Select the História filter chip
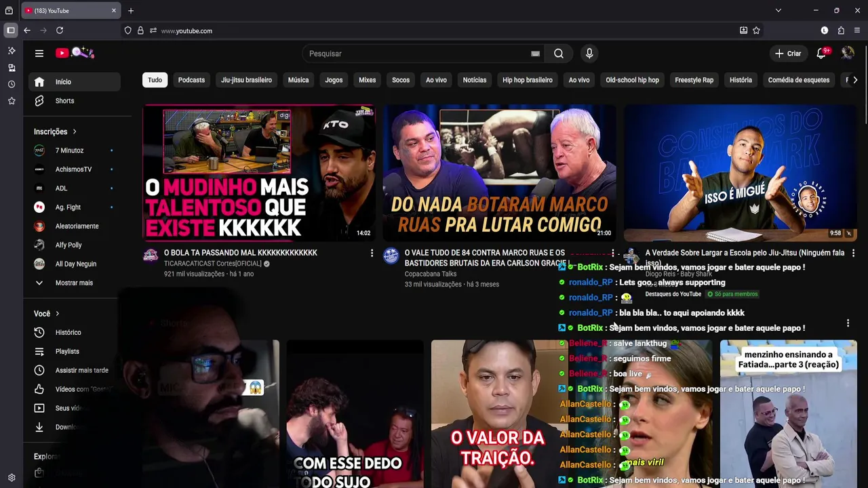The height and width of the screenshot is (488, 868). pyautogui.click(x=741, y=80)
